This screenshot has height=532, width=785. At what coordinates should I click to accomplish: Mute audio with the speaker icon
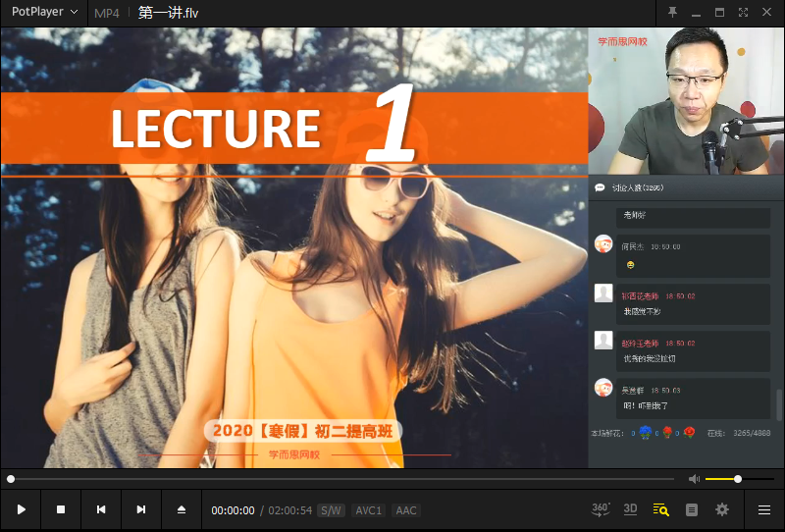tap(694, 479)
